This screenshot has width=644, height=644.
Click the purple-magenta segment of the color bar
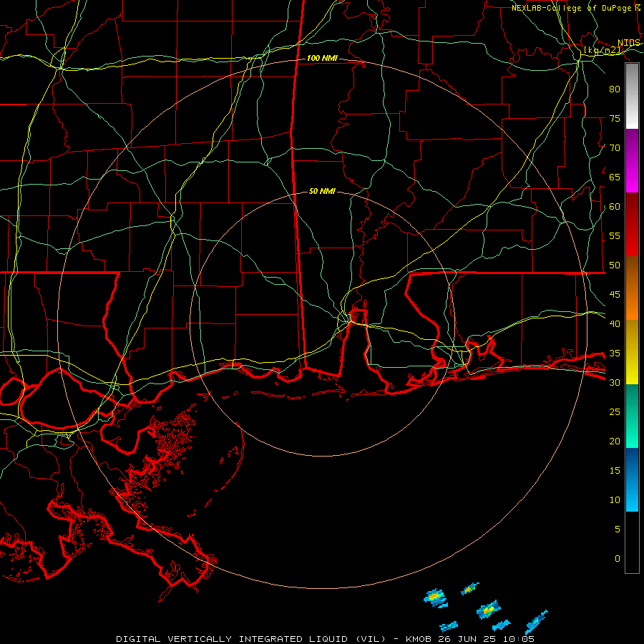click(632, 160)
